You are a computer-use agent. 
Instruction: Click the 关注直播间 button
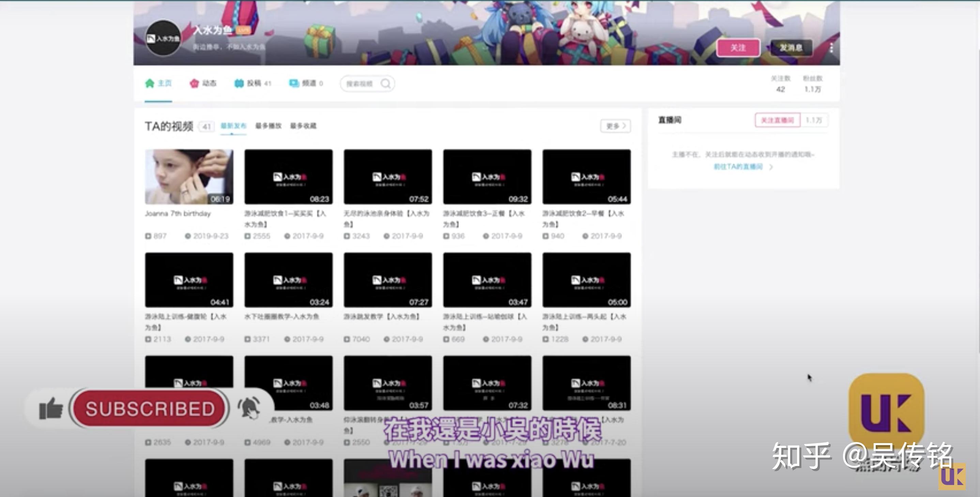point(778,120)
